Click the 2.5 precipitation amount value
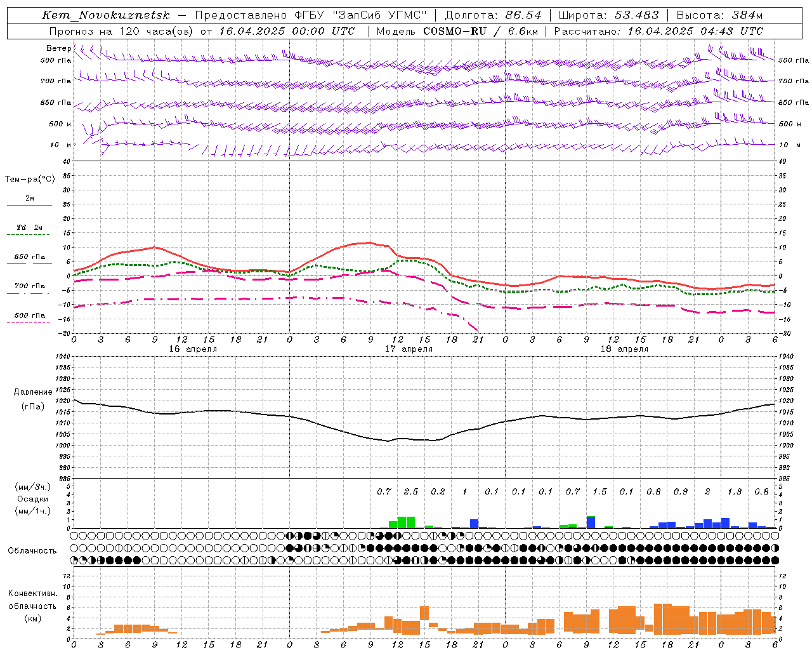The width and height of the screenshot is (812, 650). tap(411, 491)
